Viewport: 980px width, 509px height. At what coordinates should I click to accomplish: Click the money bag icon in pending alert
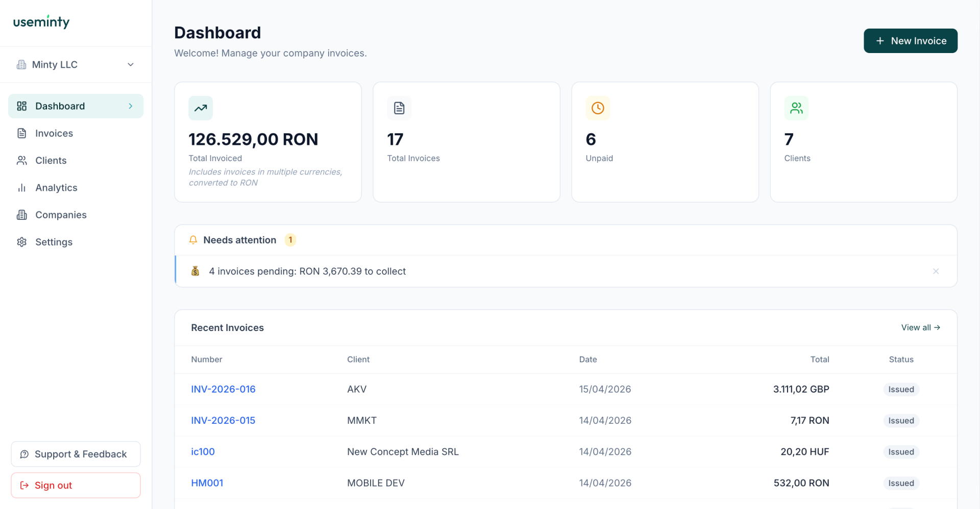click(x=195, y=271)
